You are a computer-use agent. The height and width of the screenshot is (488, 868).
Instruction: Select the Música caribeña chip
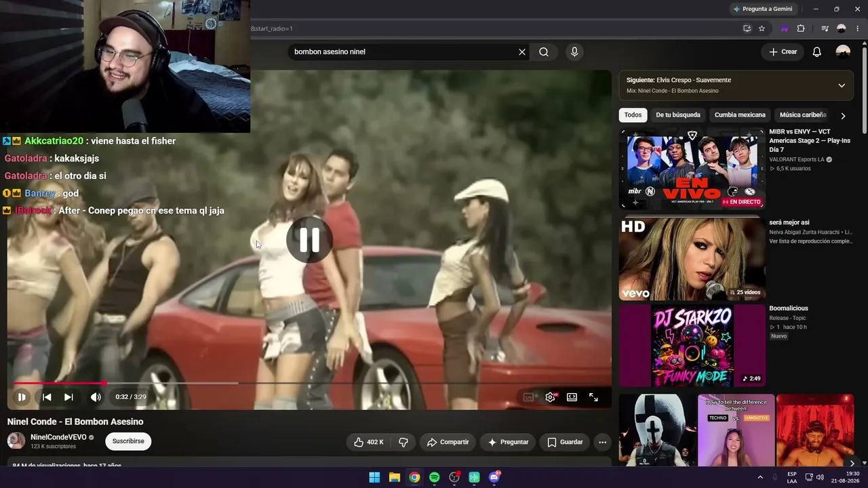click(803, 115)
